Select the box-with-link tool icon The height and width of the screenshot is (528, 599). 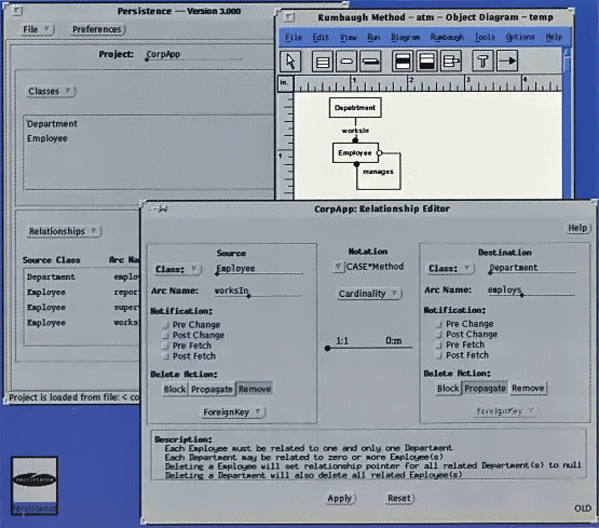click(451, 61)
